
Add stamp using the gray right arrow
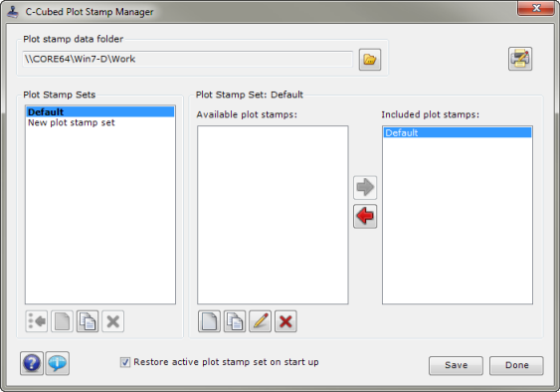tap(365, 188)
